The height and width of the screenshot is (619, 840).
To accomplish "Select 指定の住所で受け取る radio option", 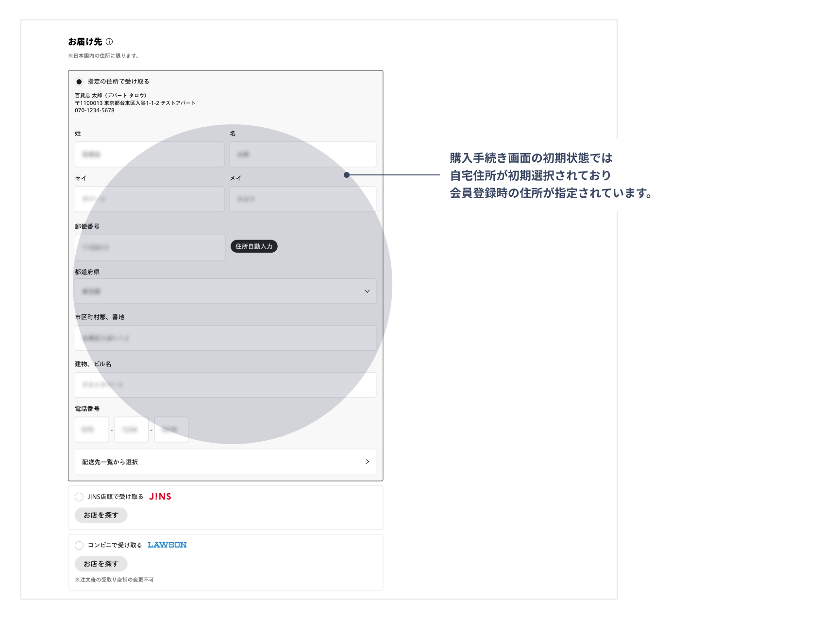I will coord(79,82).
